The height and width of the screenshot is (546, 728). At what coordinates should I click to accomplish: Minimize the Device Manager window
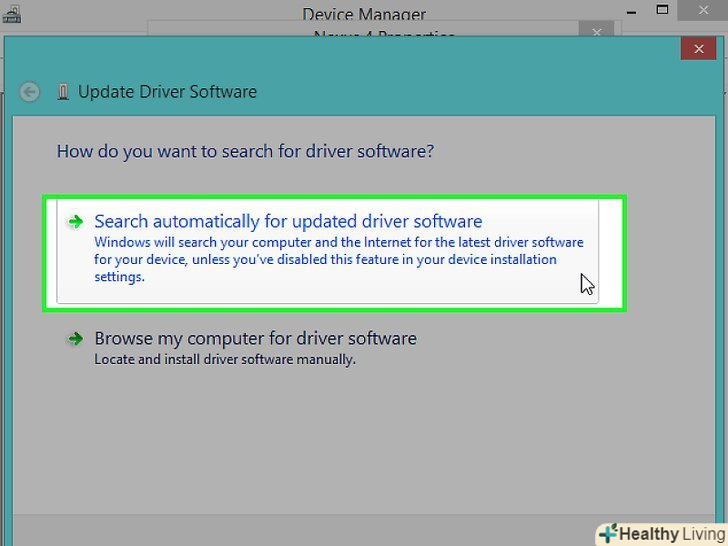[x=631, y=12]
